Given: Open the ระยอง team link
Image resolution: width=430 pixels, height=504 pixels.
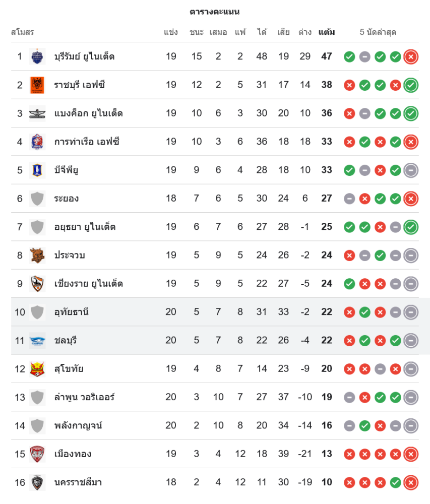Looking at the screenshot, I should tap(67, 199).
